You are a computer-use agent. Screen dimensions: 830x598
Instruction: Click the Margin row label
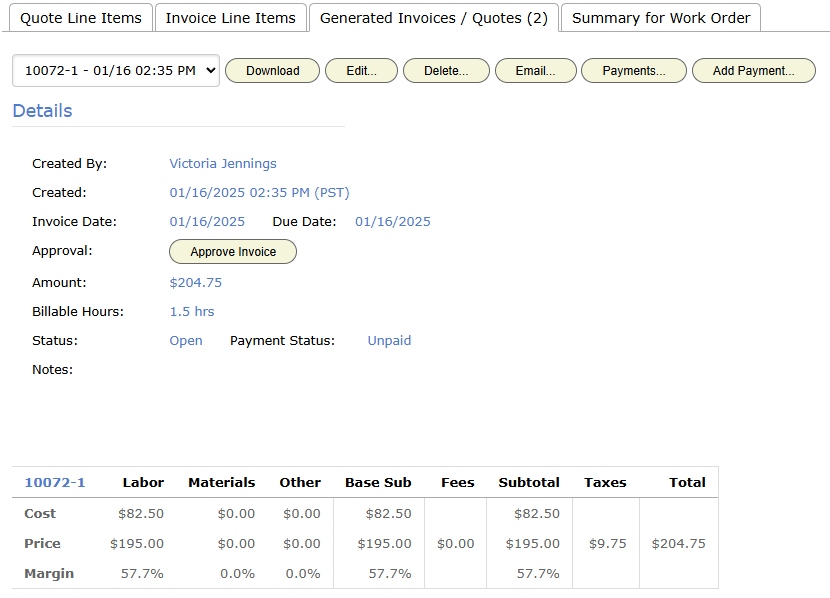tap(49, 574)
